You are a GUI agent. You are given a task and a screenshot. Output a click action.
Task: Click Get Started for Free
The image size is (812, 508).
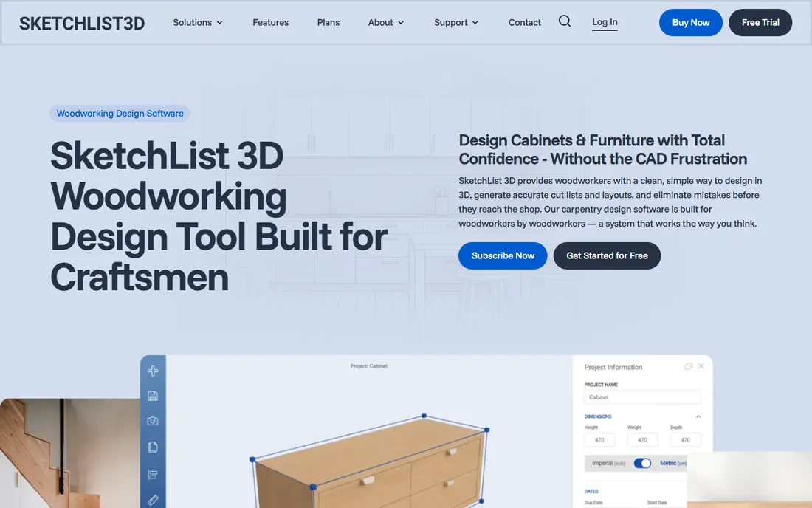pos(606,255)
